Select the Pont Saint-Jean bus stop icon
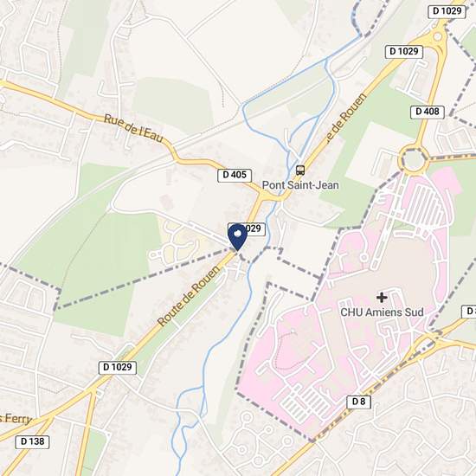Viewport: 476px width, 476px height. (300, 170)
